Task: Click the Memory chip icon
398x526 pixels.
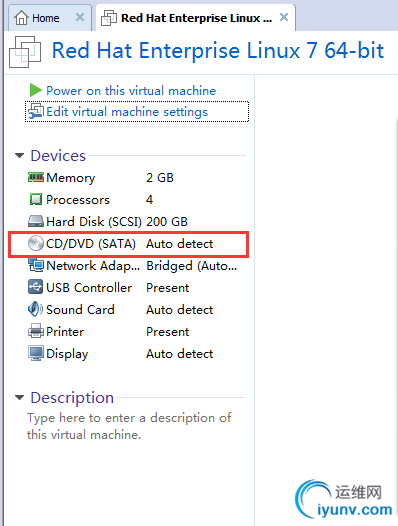Action: tap(36, 177)
